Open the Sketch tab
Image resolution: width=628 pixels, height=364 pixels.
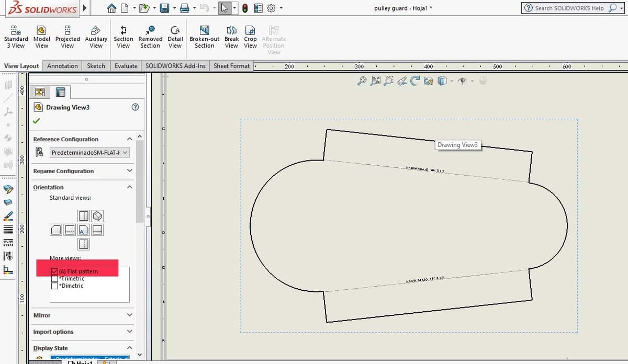pyautogui.click(x=96, y=66)
